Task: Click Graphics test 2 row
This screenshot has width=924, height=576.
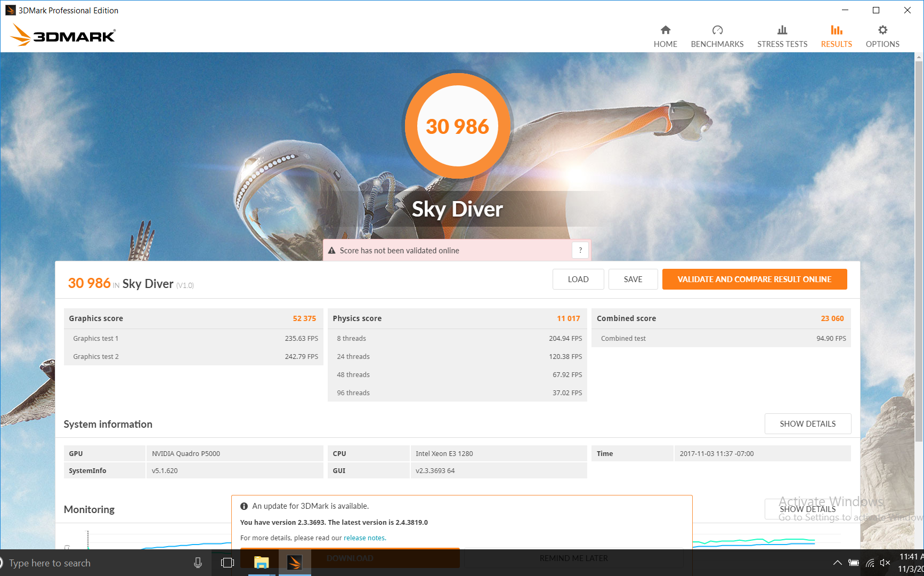Action: [193, 356]
